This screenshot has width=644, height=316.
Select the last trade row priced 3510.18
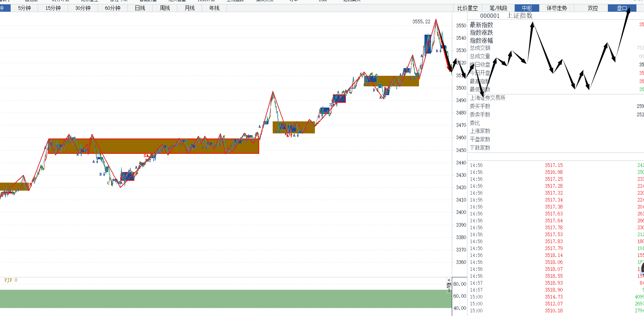(x=554, y=311)
